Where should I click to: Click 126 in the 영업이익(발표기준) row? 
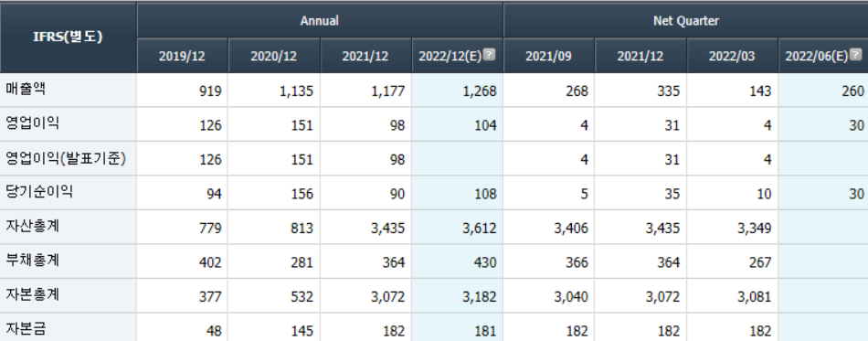click(x=211, y=160)
